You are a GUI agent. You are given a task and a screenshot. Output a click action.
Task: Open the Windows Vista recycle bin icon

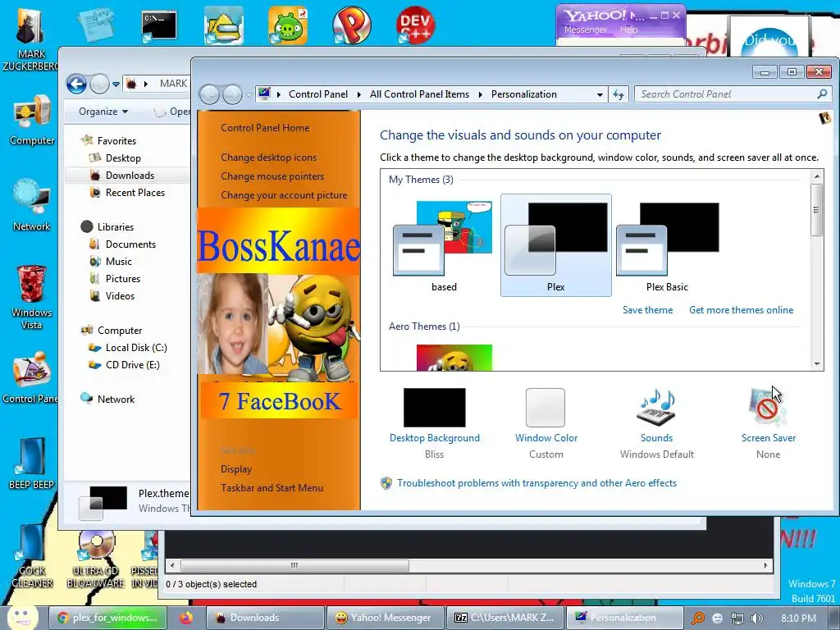(x=32, y=297)
